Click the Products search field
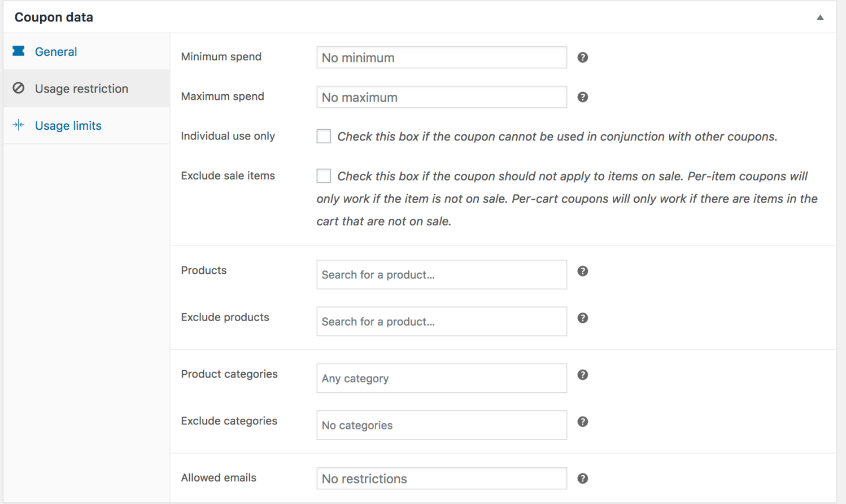846x504 pixels. pyautogui.click(x=441, y=275)
